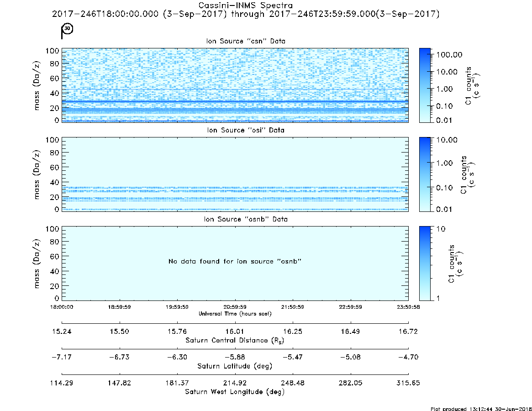The width and height of the screenshot is (532, 411).
Task: Click the latitude value -4.70
Action: [x=408, y=357]
